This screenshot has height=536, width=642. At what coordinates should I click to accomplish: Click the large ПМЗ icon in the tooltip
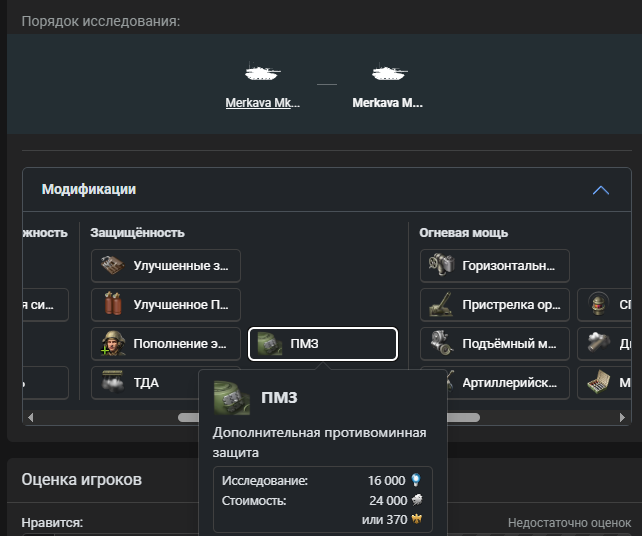click(231, 398)
